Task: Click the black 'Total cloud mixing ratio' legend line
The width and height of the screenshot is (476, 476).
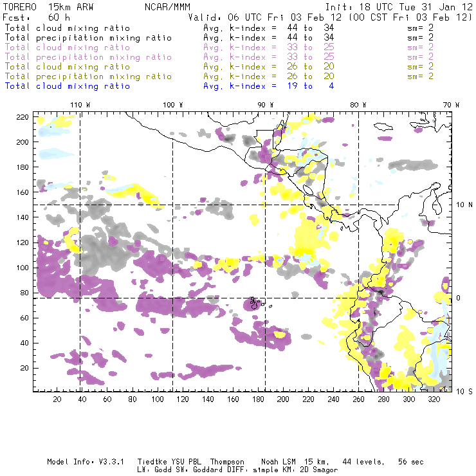Action: 68,28
